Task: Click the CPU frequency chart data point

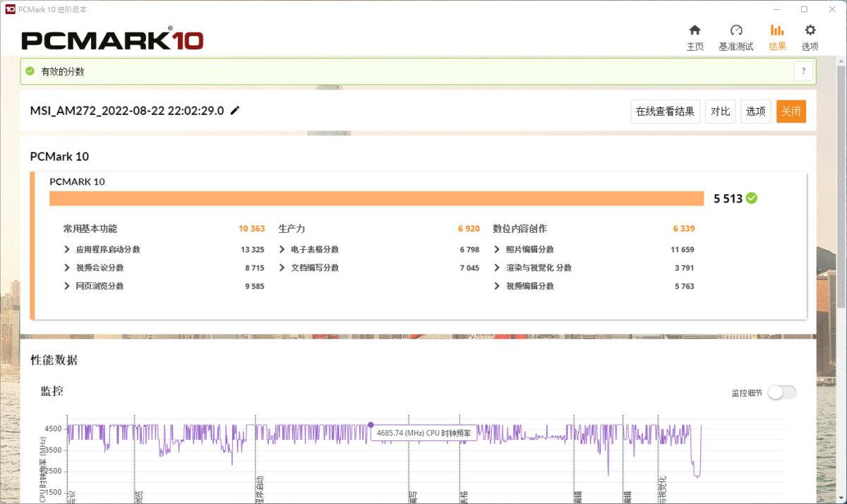Action: pyautogui.click(x=371, y=425)
